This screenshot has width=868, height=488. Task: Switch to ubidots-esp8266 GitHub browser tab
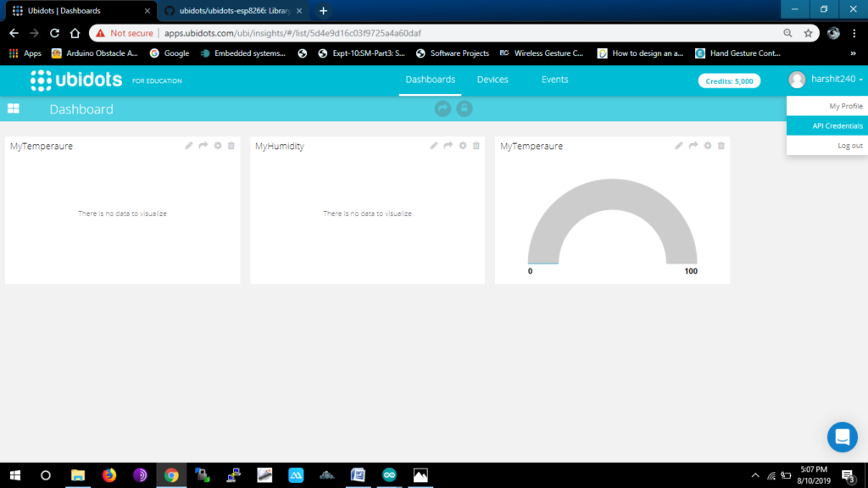[x=235, y=10]
